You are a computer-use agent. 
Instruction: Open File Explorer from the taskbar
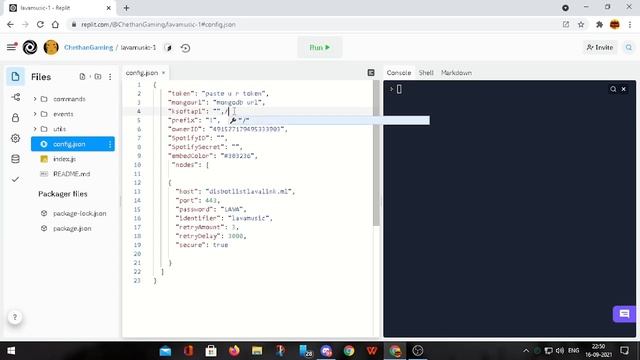257,351
